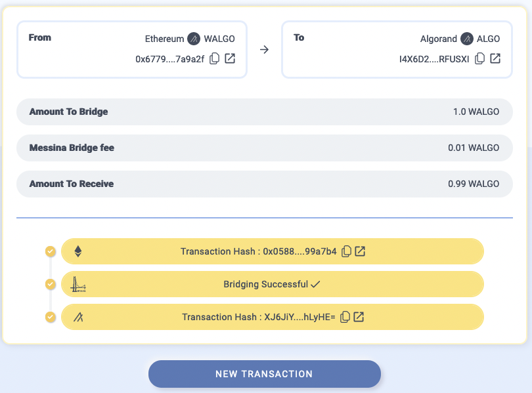Click the WALGO token icon next to Ethereum
Viewport: 532px width, 393px height.
(x=194, y=39)
